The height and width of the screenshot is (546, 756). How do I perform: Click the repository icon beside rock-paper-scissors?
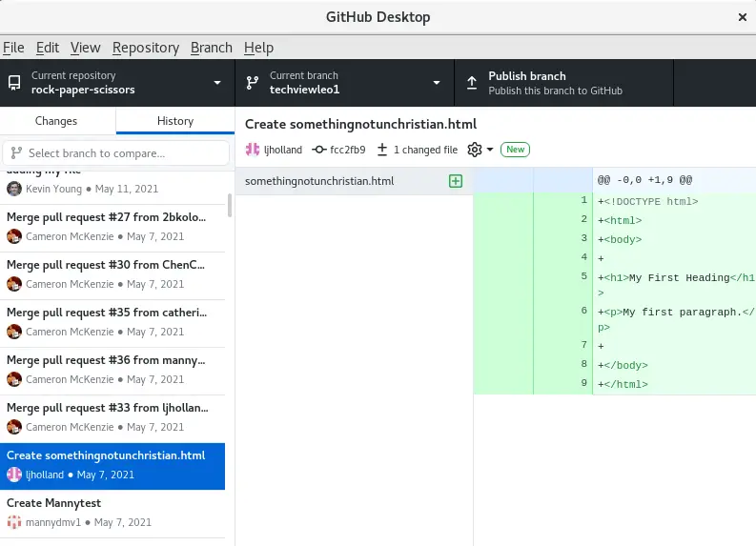[14, 83]
